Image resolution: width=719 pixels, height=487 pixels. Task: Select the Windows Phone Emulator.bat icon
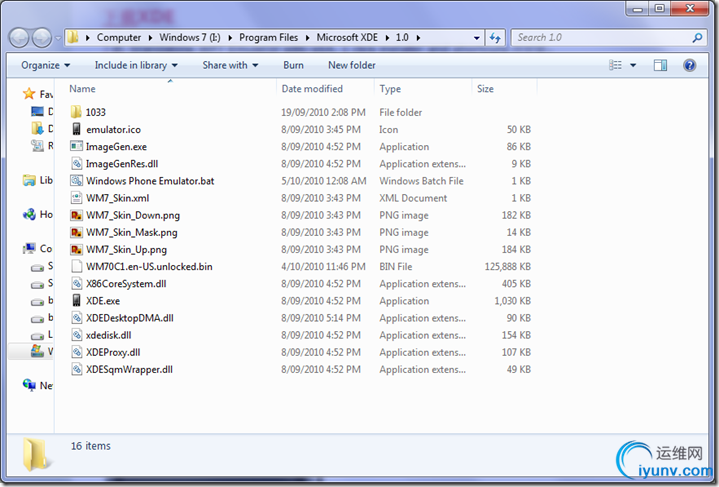point(76,181)
